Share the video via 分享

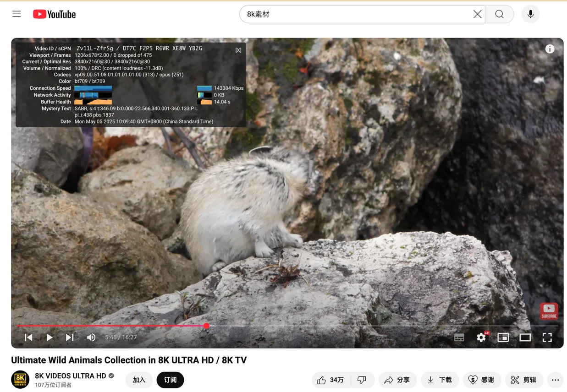point(397,380)
